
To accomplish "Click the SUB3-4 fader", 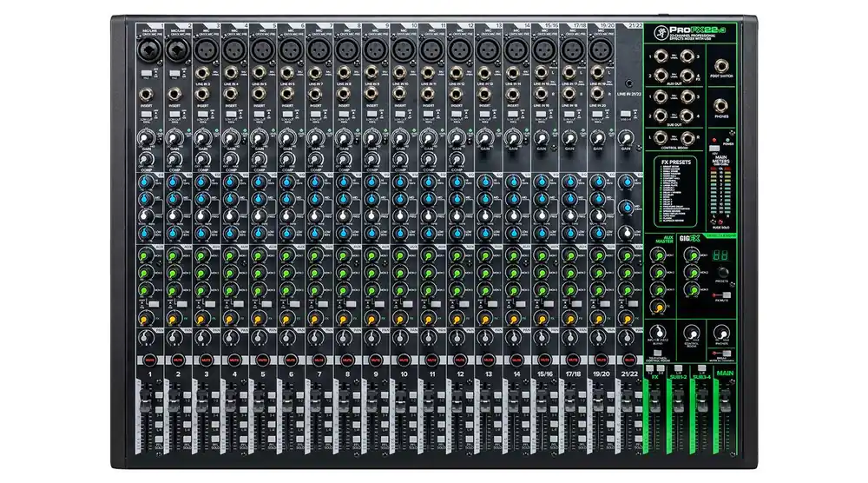I will click(x=702, y=400).
